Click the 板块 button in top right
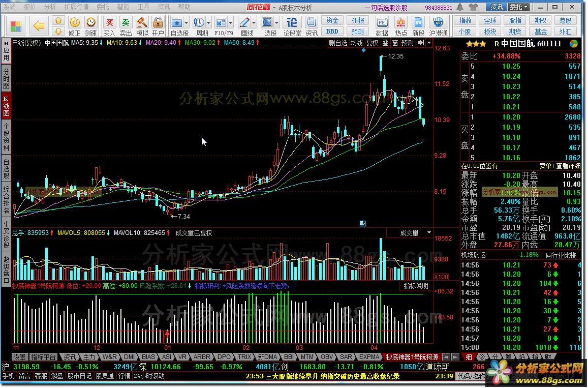This screenshot has width=588, height=388. [490, 32]
